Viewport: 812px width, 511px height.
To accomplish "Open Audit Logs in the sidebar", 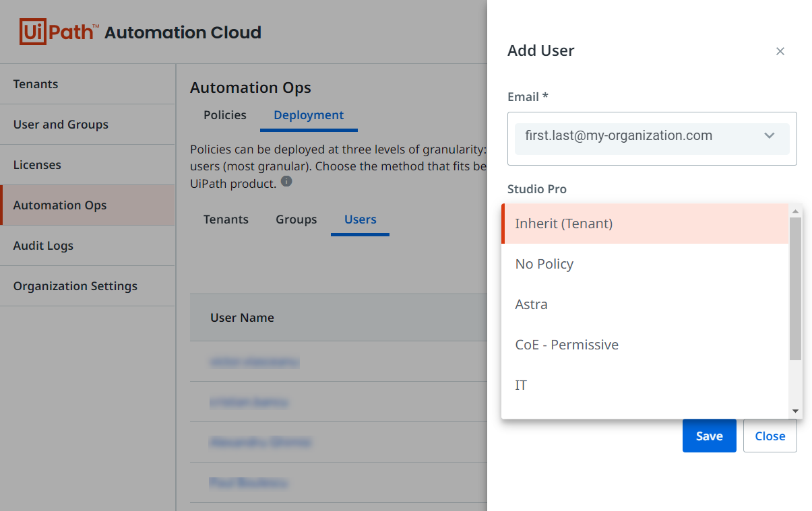I will (x=88, y=246).
